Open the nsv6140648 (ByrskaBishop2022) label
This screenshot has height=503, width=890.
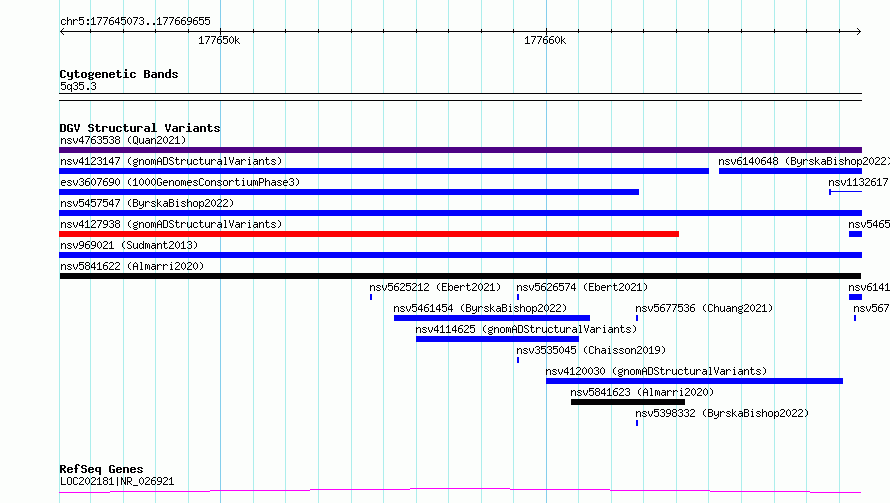pyautogui.click(x=804, y=161)
